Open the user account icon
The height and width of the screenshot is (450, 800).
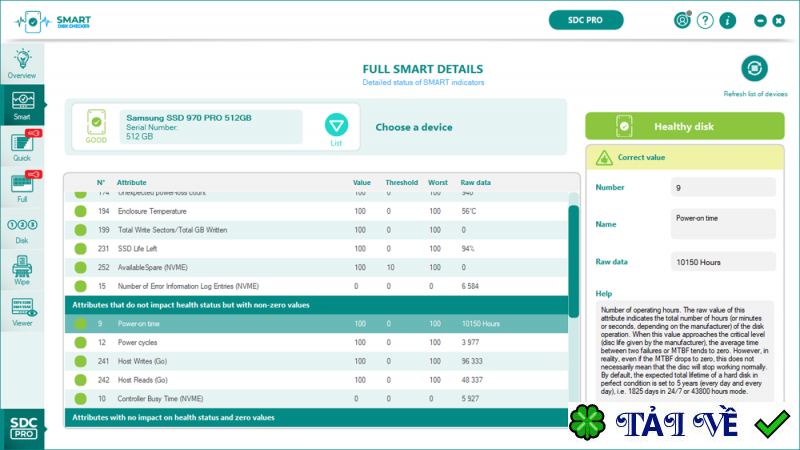coord(682,20)
